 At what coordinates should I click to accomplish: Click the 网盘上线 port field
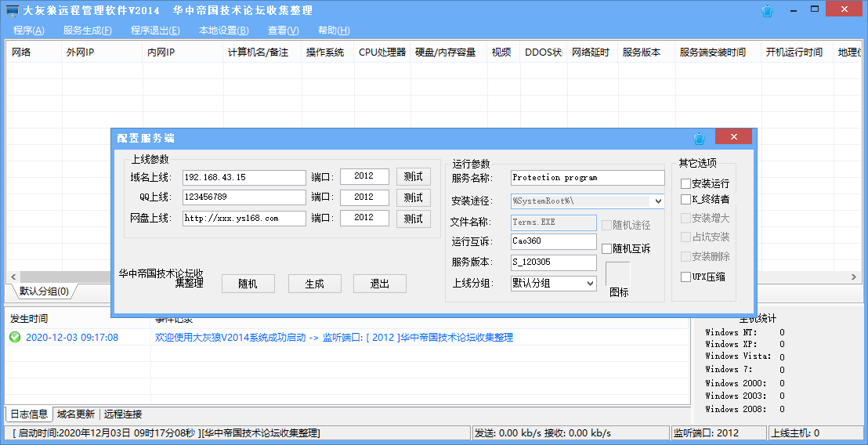click(364, 218)
